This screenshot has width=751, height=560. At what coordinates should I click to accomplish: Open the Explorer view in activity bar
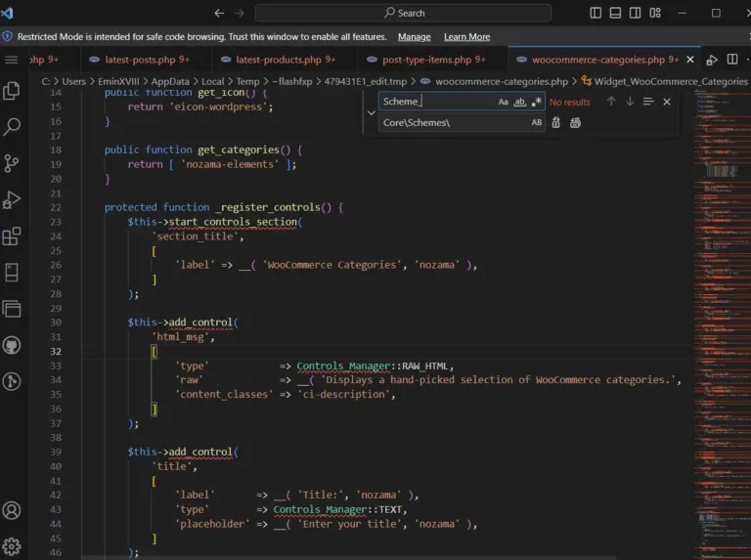12,91
